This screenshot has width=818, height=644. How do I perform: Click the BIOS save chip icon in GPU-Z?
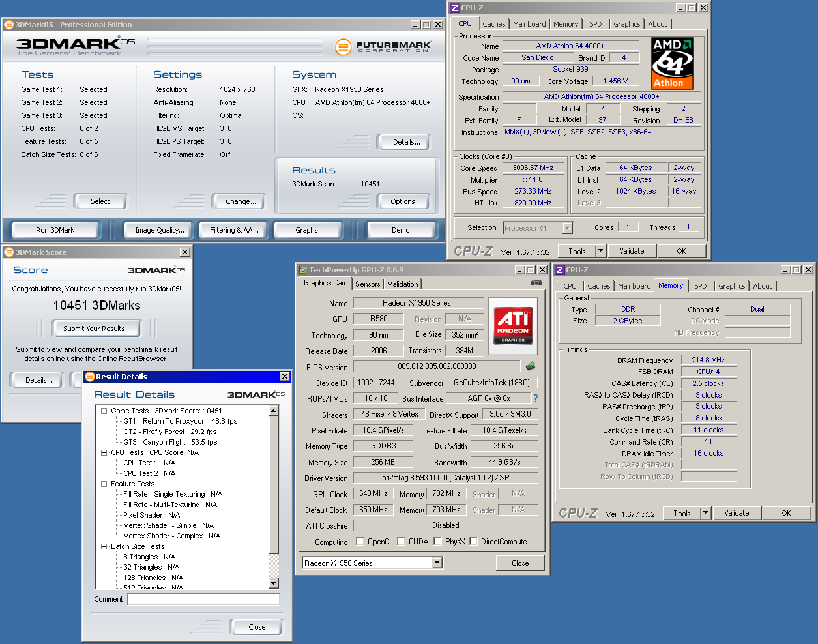click(x=531, y=366)
